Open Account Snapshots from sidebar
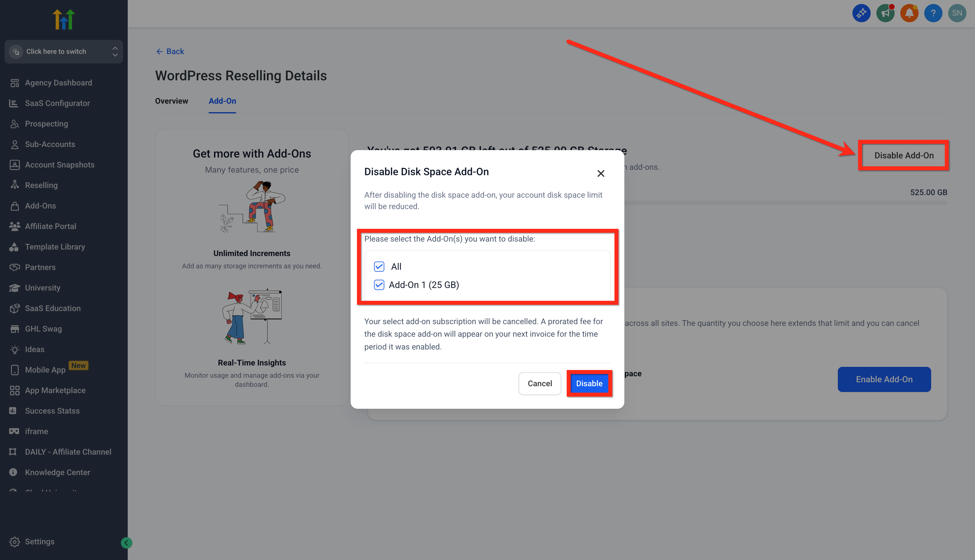Screen dimensions: 975x560 pyautogui.click(x=60, y=165)
